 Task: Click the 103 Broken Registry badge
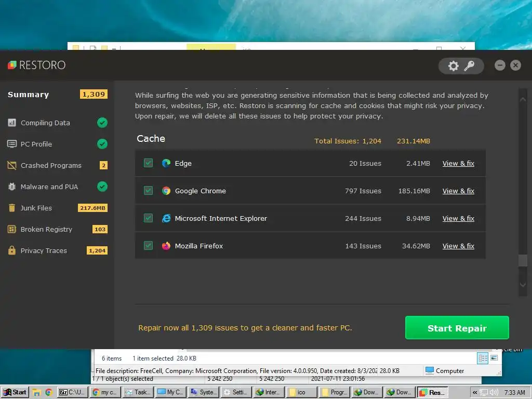[x=100, y=229]
